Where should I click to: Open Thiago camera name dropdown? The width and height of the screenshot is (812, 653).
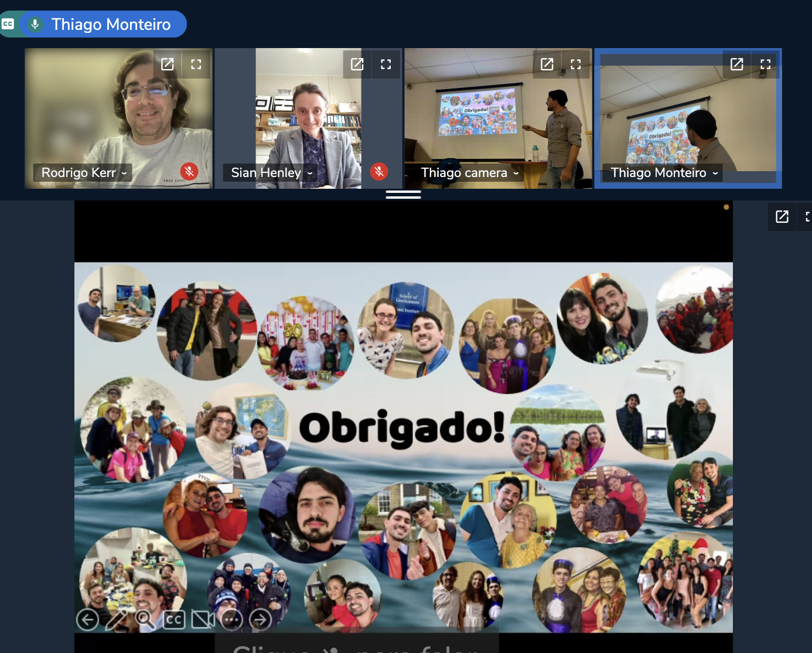point(469,173)
